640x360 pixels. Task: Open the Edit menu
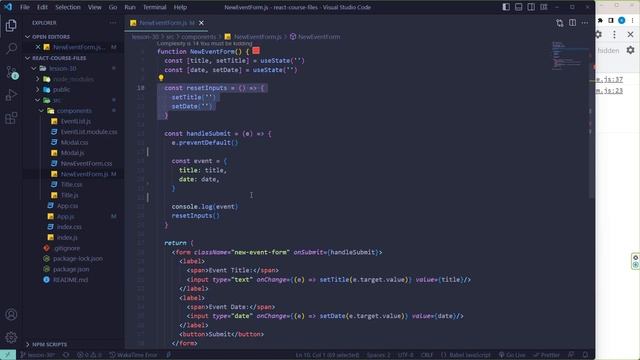tap(42, 7)
